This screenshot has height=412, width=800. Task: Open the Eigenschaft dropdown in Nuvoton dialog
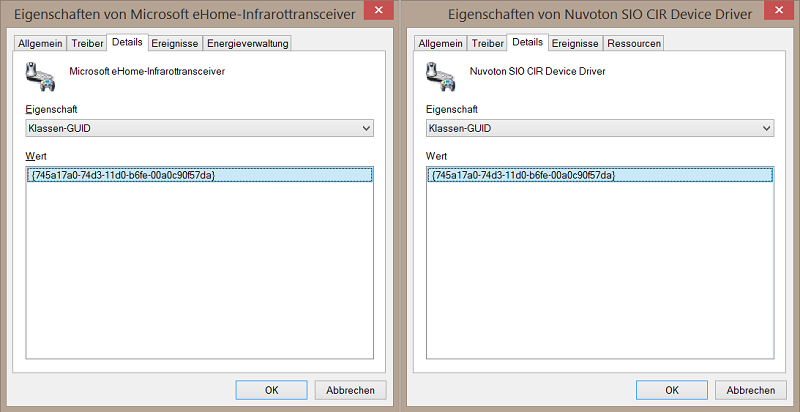point(600,128)
